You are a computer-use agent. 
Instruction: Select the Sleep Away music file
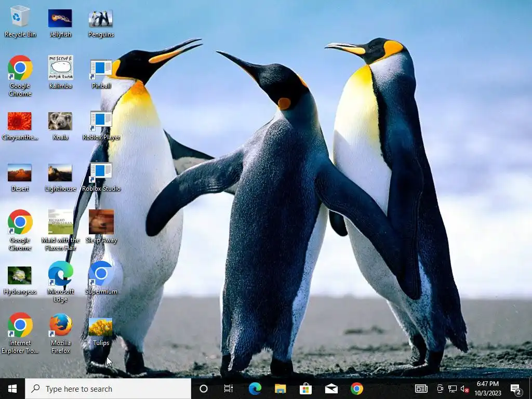coord(101,226)
